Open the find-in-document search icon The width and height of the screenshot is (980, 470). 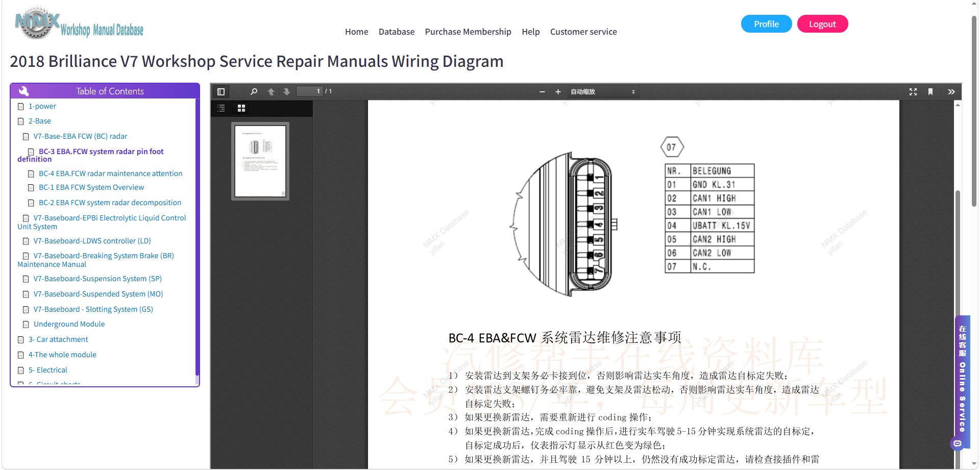[254, 92]
